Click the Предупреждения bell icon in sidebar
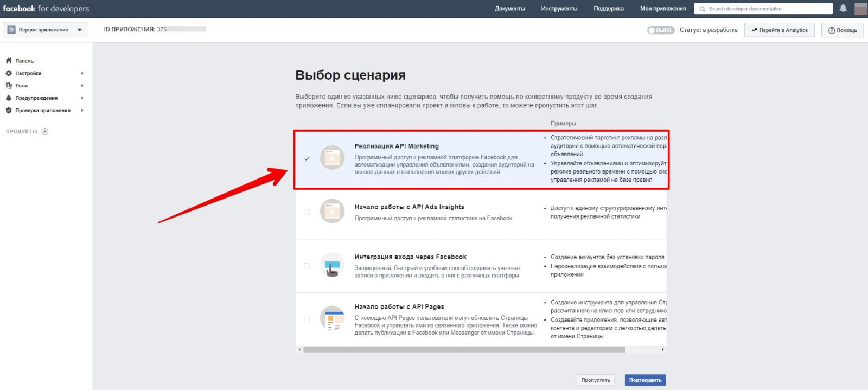The image size is (868, 390). click(9, 98)
